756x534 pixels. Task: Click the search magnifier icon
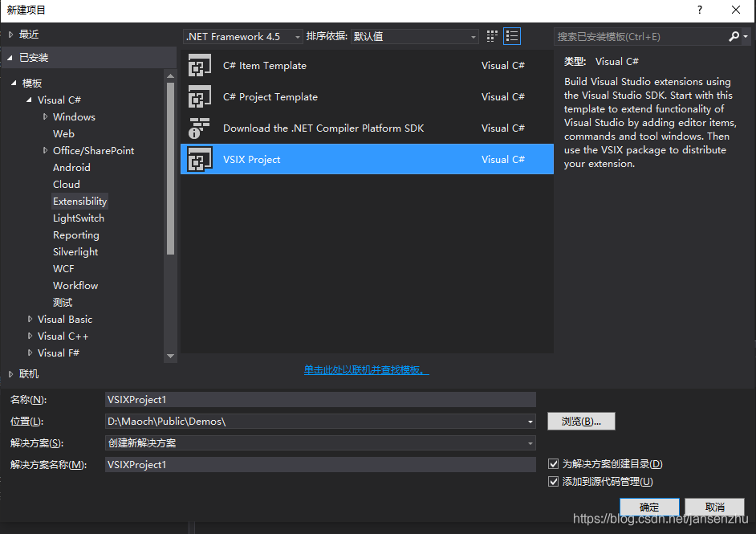pos(734,36)
